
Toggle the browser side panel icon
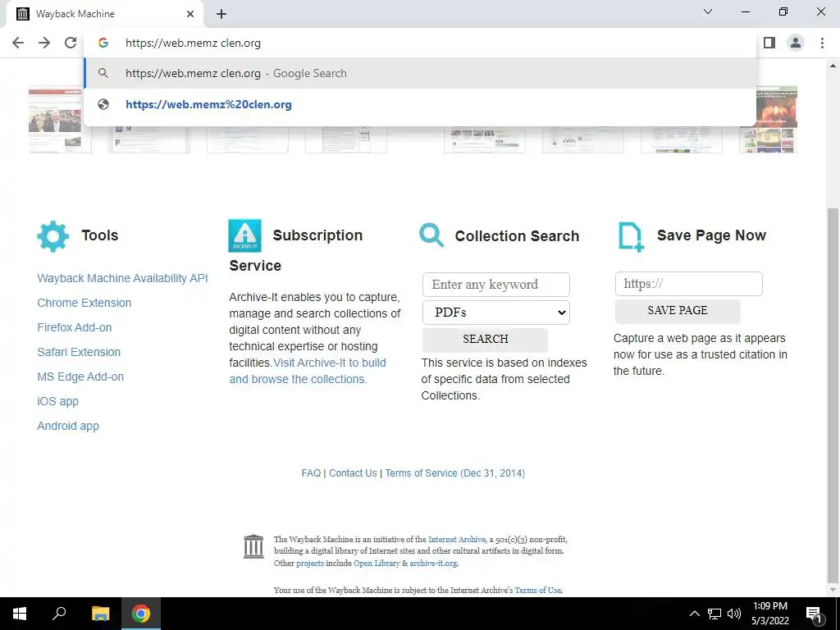click(x=769, y=43)
